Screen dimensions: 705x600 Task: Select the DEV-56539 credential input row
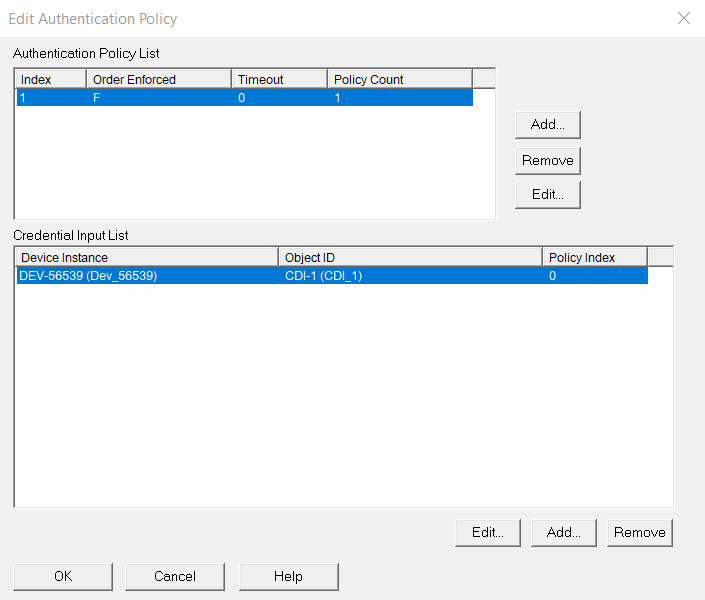click(x=88, y=276)
